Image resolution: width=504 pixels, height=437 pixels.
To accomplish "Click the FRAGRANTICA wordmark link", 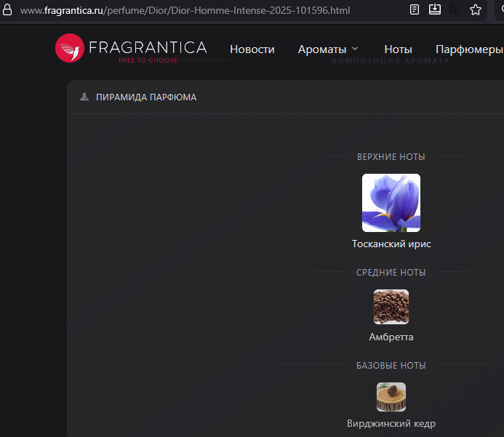I will [148, 47].
